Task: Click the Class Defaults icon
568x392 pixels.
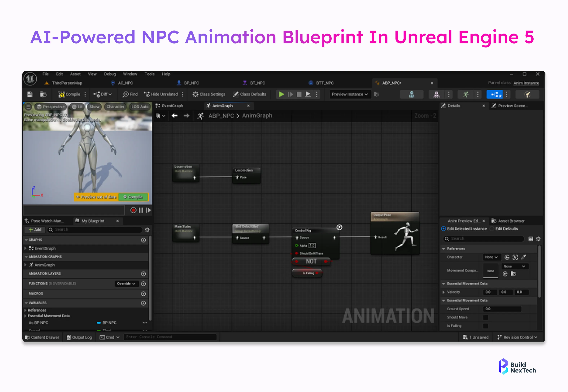Action: pos(250,94)
